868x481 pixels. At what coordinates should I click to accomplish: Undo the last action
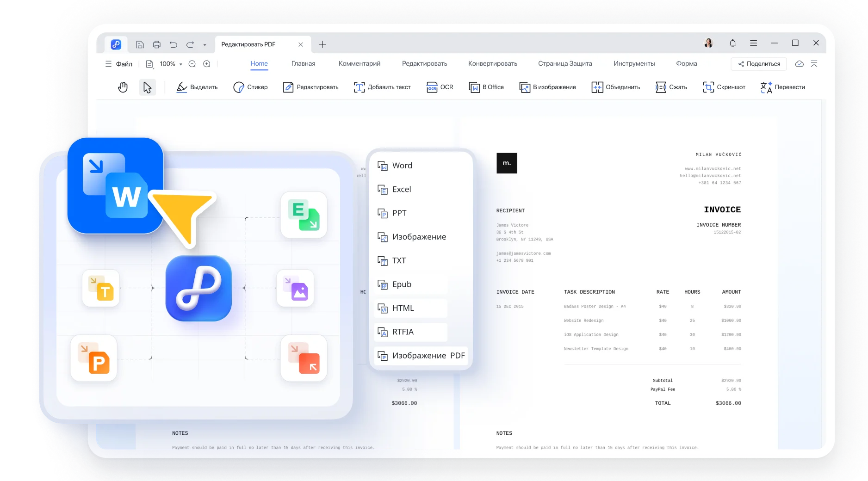[173, 44]
